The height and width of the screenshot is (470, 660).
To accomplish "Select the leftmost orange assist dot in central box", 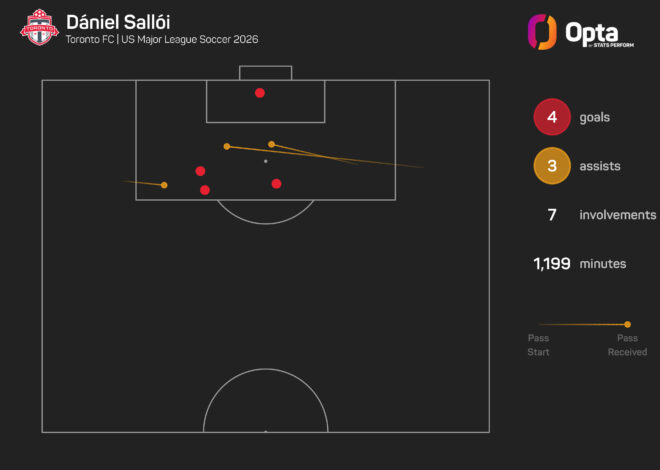I will pos(227,146).
